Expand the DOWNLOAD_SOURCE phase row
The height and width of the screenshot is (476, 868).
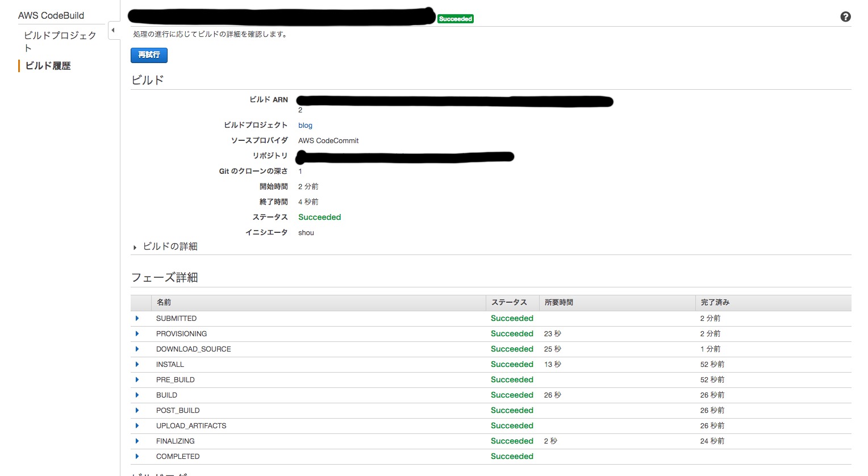pyautogui.click(x=137, y=349)
